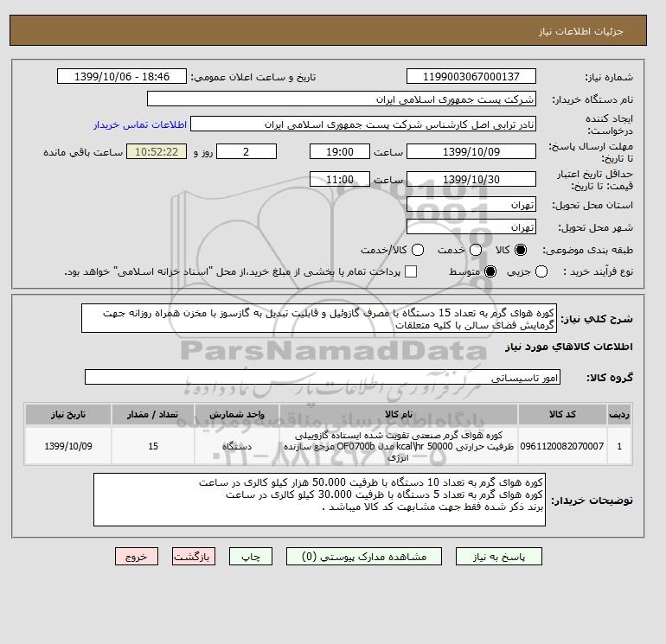Click the need number field 1199003067000137

point(471,76)
